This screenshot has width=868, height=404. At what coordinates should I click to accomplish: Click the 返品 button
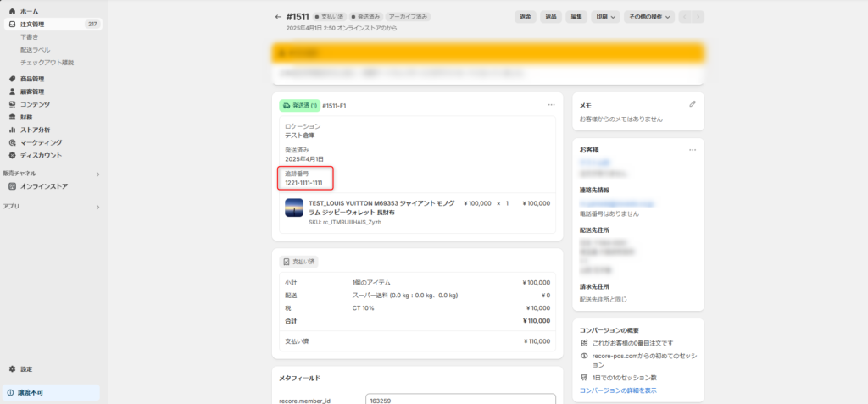coord(551,17)
